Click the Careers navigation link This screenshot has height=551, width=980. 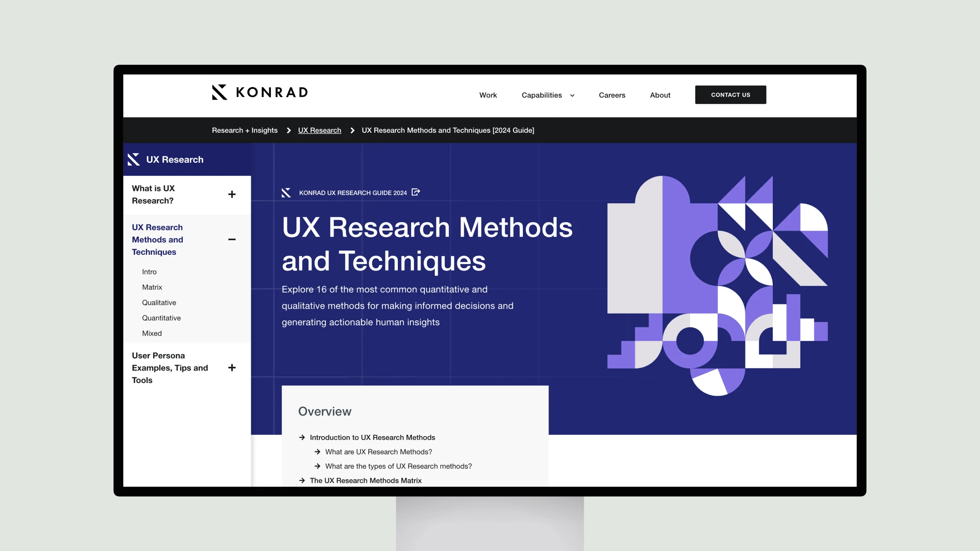point(612,95)
